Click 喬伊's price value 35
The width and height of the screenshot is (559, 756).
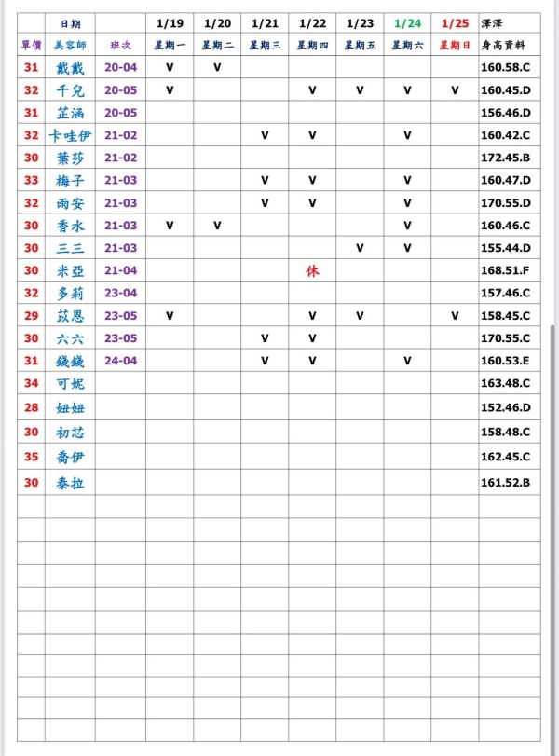pyautogui.click(x=31, y=457)
